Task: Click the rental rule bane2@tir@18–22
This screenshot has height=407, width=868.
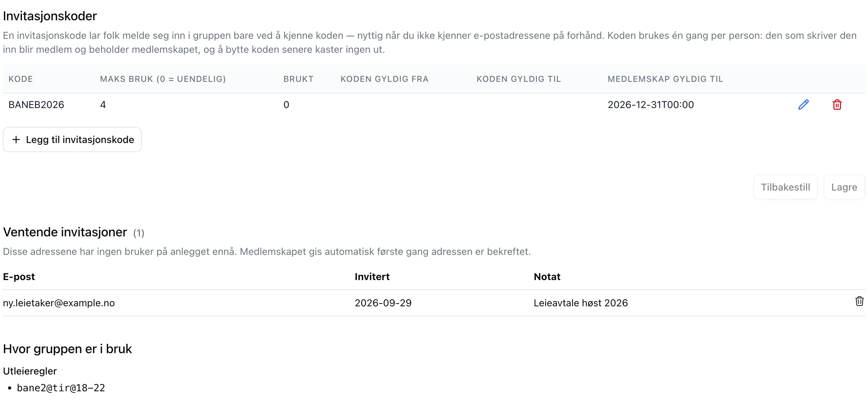Action: click(61, 388)
